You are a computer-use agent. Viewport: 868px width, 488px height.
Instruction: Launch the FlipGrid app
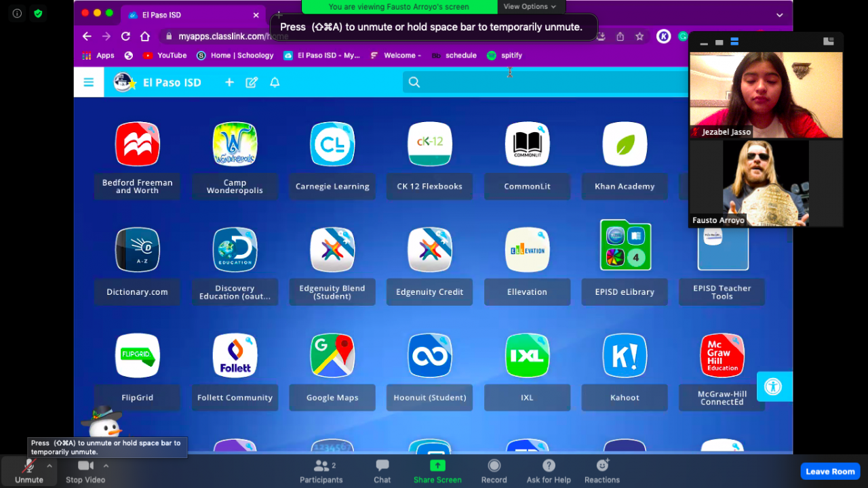[137, 356]
